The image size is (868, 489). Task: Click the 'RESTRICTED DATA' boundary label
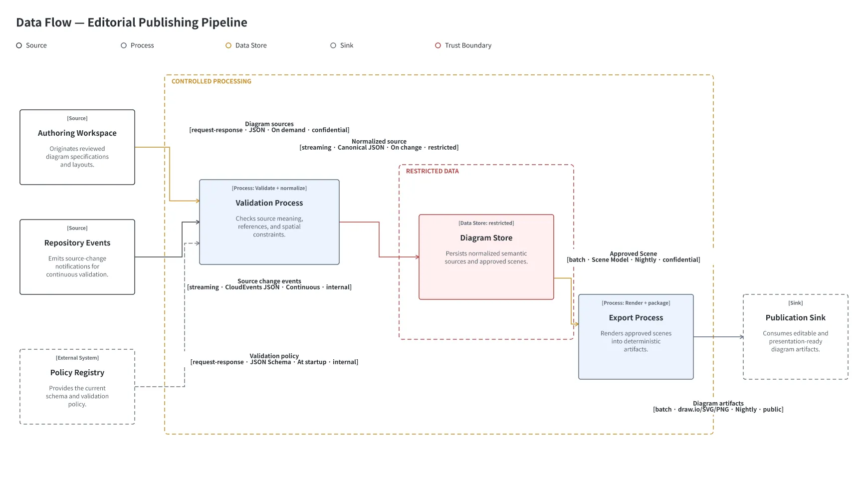433,171
